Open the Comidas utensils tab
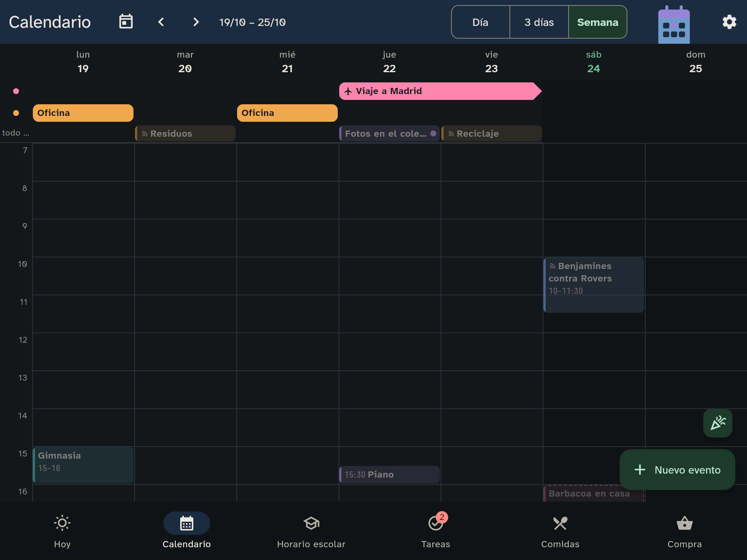This screenshot has width=747, height=560. click(560, 531)
